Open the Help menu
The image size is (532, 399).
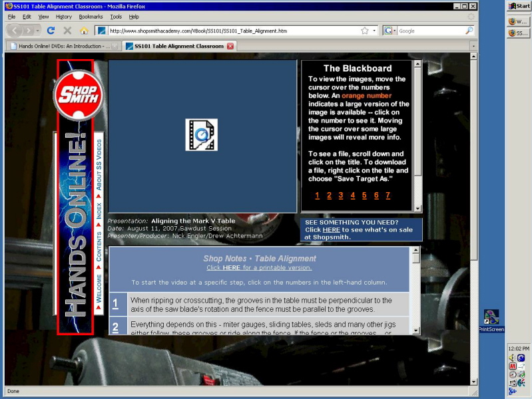point(134,17)
